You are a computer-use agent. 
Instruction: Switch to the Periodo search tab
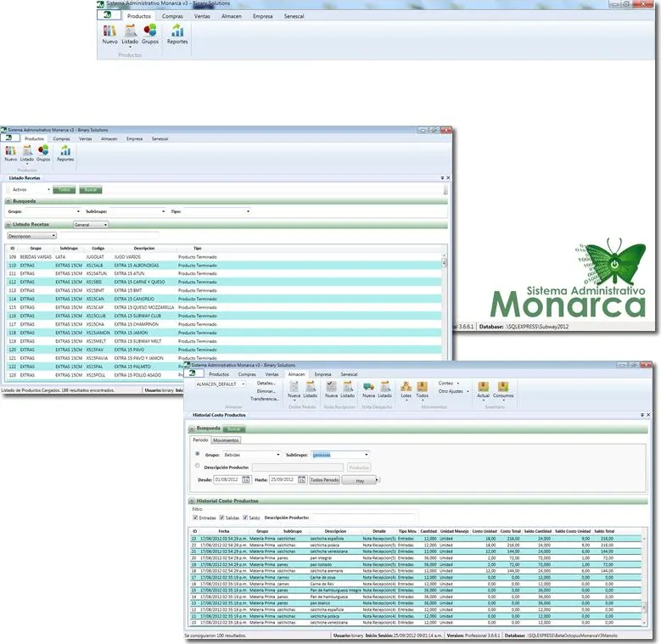pyautogui.click(x=200, y=440)
